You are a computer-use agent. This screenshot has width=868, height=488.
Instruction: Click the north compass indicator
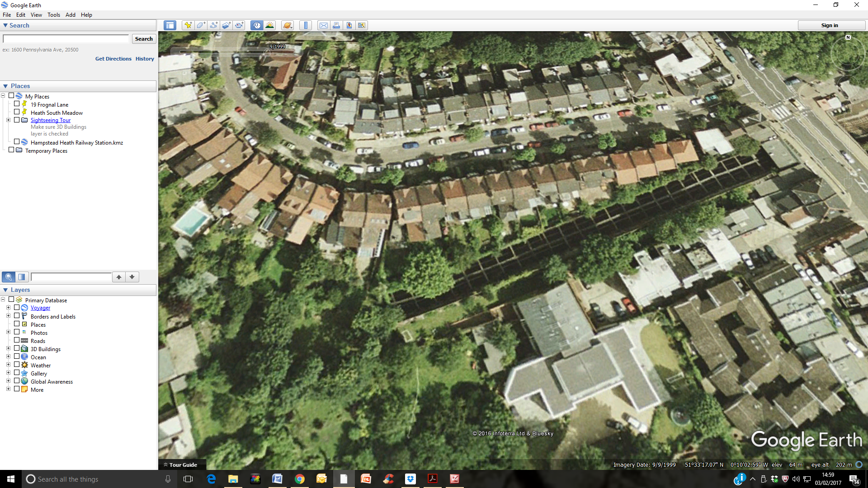pyautogui.click(x=848, y=38)
